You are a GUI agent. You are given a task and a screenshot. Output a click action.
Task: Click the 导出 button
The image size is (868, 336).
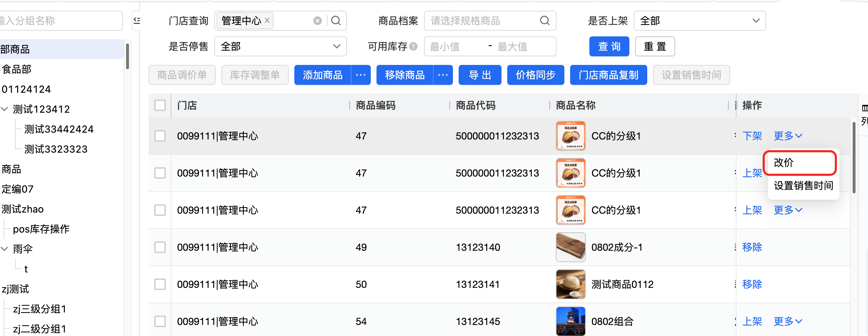[480, 75]
